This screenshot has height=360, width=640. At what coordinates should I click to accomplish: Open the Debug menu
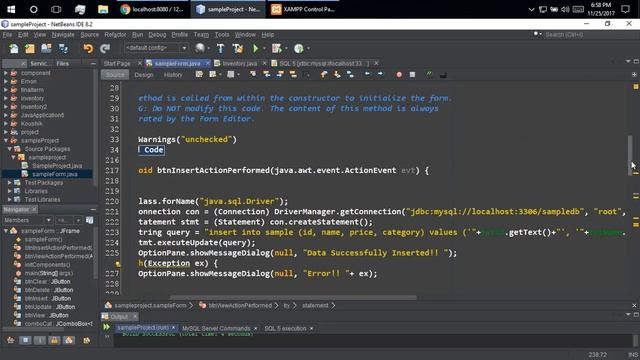(x=157, y=35)
